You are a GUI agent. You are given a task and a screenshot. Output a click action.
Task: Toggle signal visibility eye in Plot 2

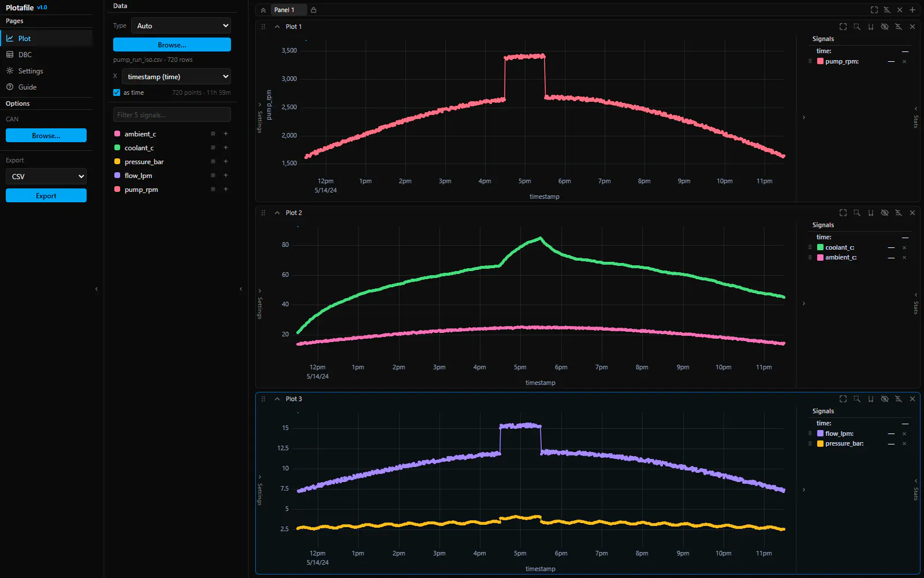tap(885, 213)
